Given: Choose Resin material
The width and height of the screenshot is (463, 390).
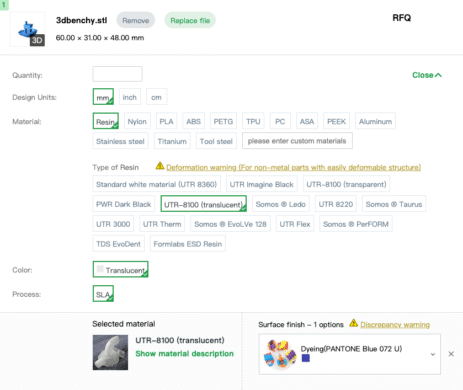Looking at the screenshot, I should (106, 121).
